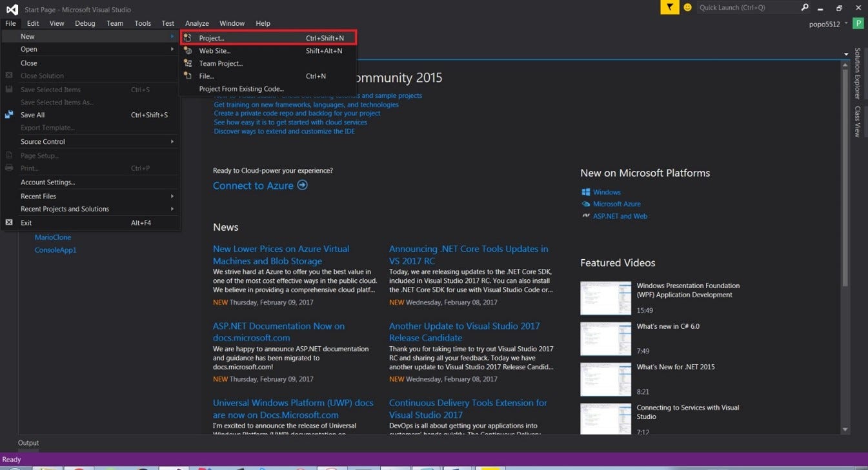This screenshot has height=470, width=868.
Task: Click the Close Solution menu icon
Action: pos(9,75)
